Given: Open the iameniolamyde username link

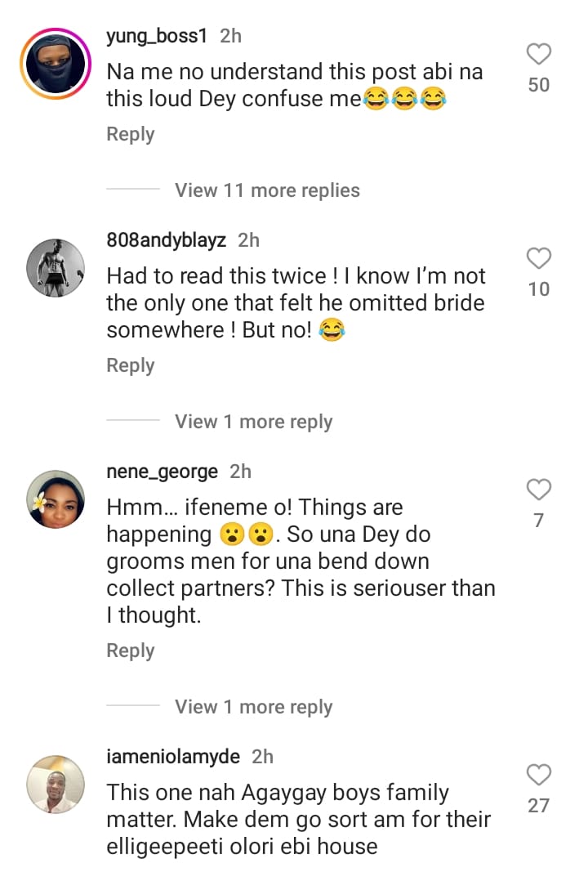Looking at the screenshot, I should coord(173,757).
